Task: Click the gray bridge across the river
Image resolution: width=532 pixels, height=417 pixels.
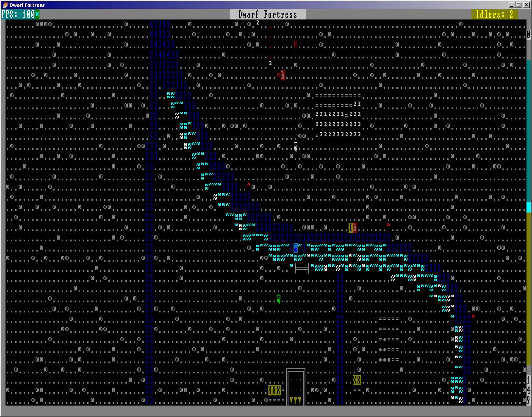Action: coord(302,268)
